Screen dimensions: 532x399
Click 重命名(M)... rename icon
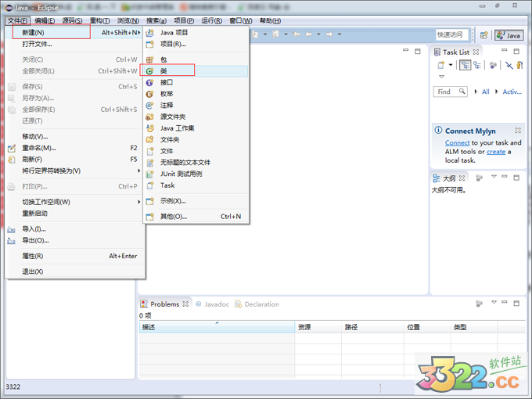click(x=12, y=149)
